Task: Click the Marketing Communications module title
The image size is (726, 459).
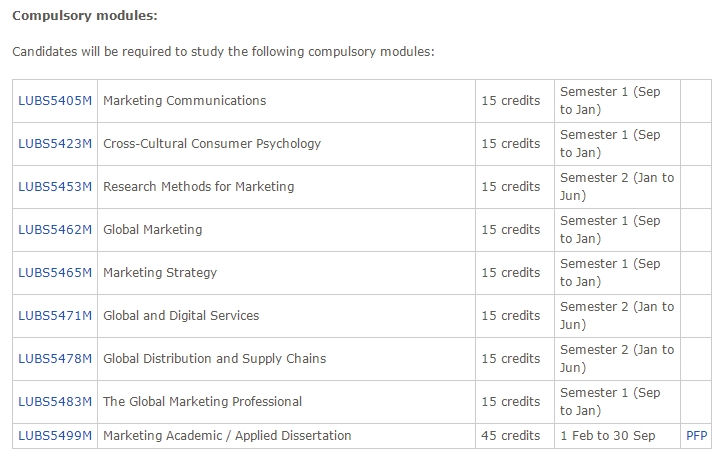Action: pyautogui.click(x=184, y=101)
